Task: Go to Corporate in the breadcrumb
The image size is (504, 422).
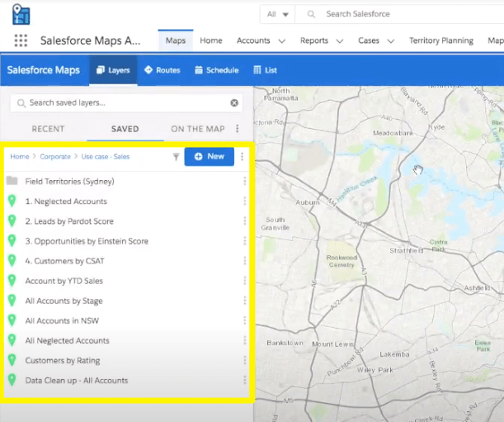Action: [55, 156]
